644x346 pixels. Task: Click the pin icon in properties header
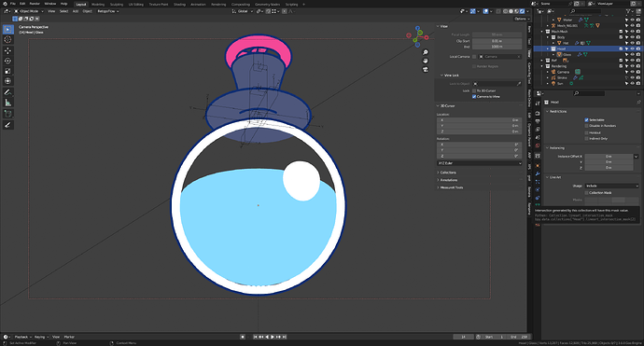pos(638,102)
